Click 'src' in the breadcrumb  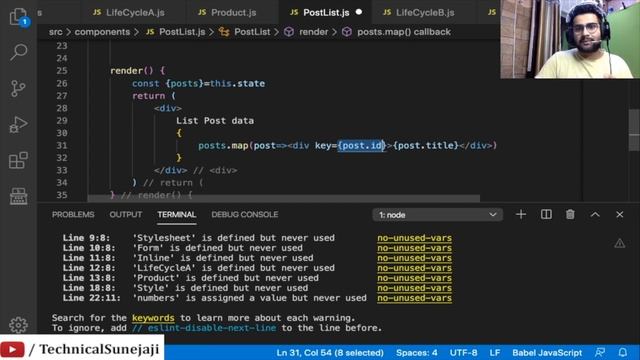point(56,32)
